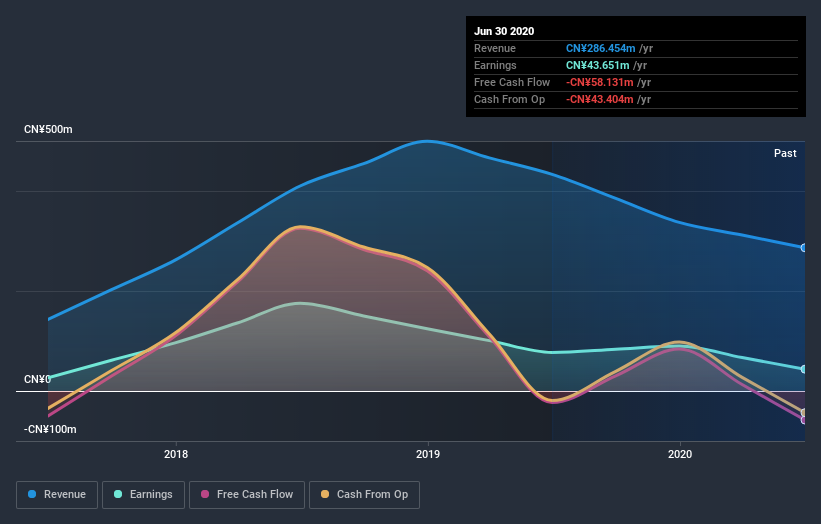Image resolution: width=821 pixels, height=524 pixels.
Task: Select the Cash From Op endpoint marker
Action: (x=804, y=412)
